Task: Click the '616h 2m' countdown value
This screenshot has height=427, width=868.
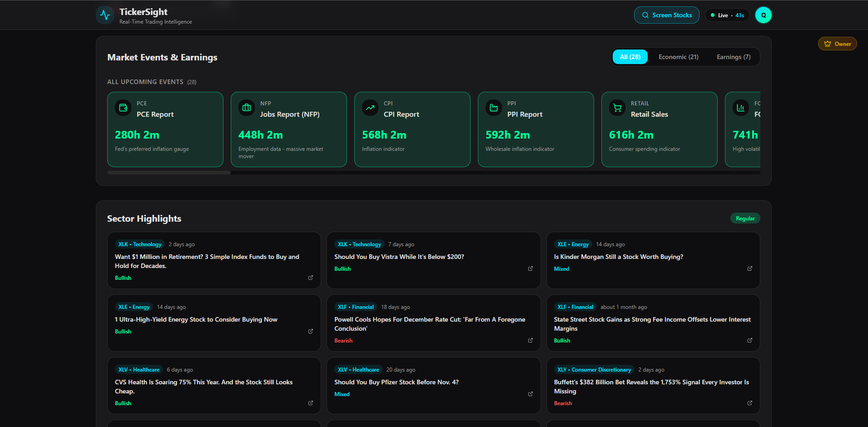Action: click(x=631, y=135)
